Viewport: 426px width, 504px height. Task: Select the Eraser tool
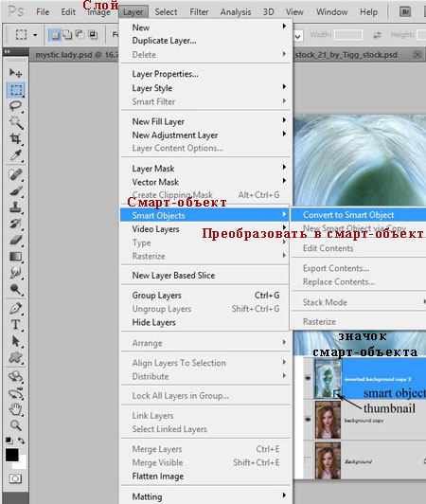(15, 240)
